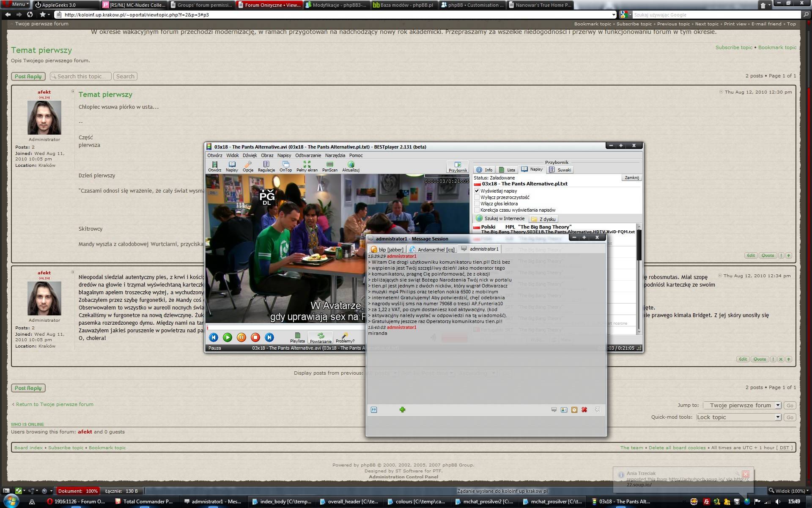Select the Z dysku subtitles tab

pos(543,219)
